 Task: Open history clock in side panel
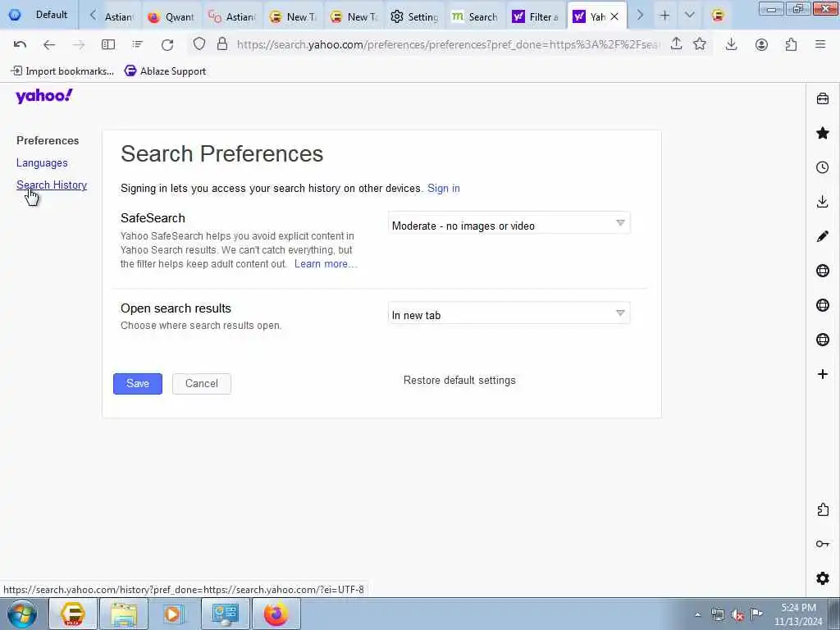[x=823, y=167]
